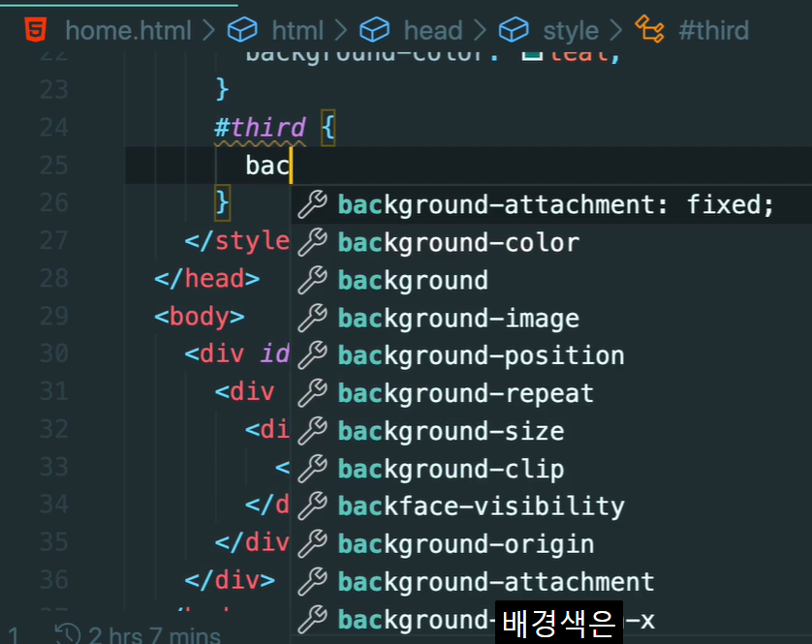This screenshot has width=812, height=644.
Task: Click the cube icon before html breadcrumb
Action: [x=242, y=29]
